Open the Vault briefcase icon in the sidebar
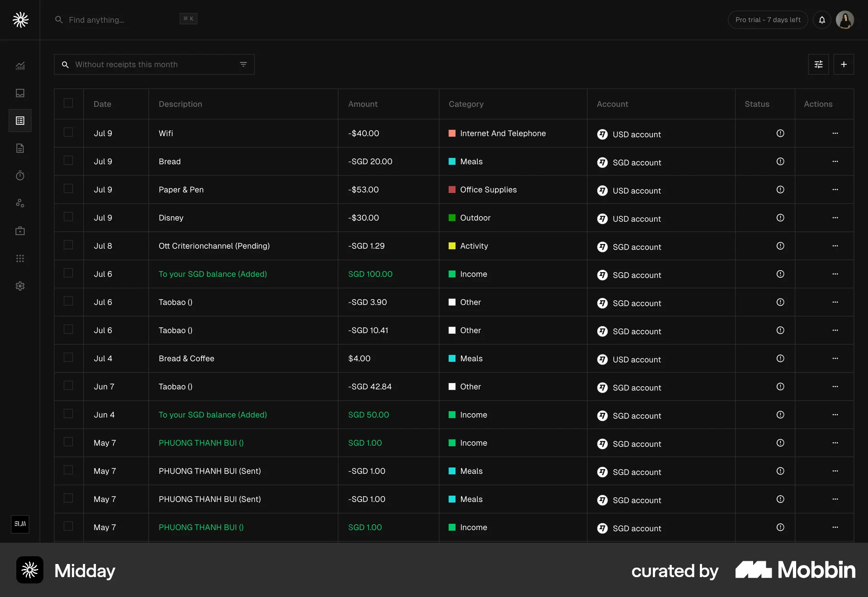This screenshot has height=597, width=868. [20, 231]
